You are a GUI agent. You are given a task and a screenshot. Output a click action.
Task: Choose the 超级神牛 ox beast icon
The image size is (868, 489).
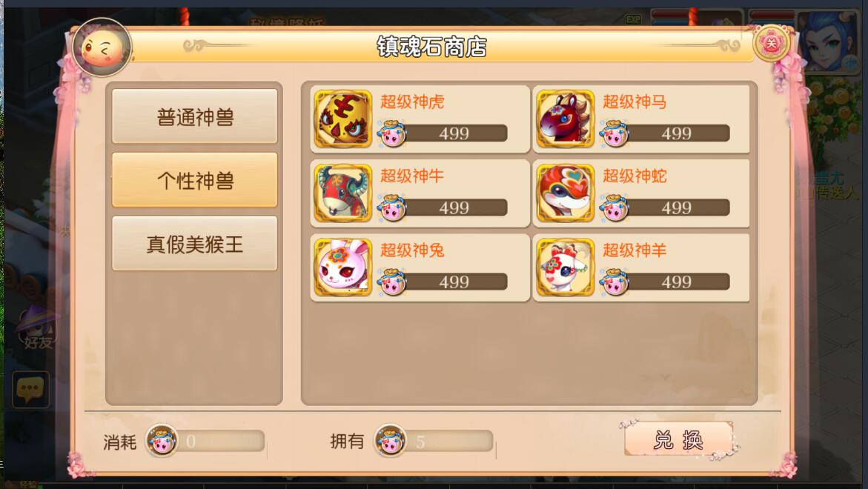[343, 193]
